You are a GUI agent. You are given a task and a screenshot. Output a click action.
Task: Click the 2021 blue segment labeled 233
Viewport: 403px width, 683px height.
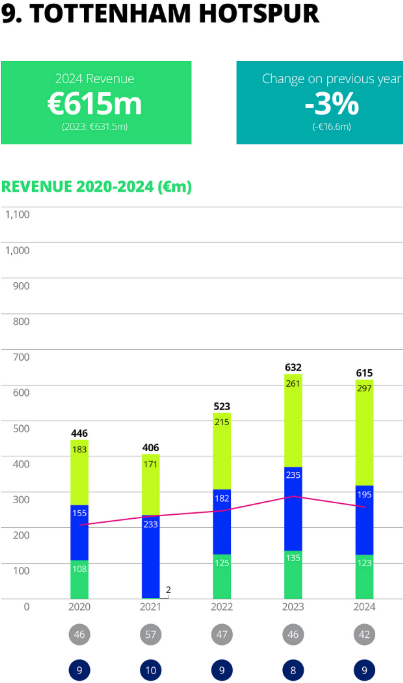151,557
